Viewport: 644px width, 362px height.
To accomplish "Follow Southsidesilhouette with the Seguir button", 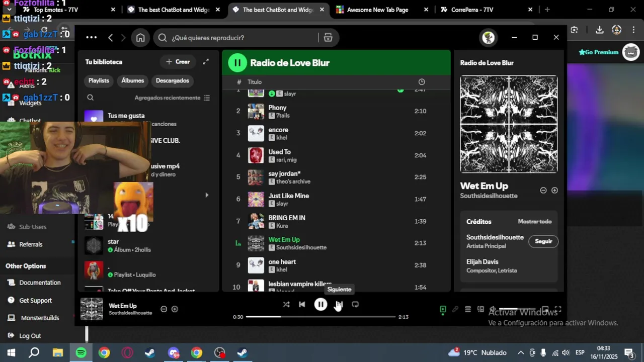I will pos(543,241).
